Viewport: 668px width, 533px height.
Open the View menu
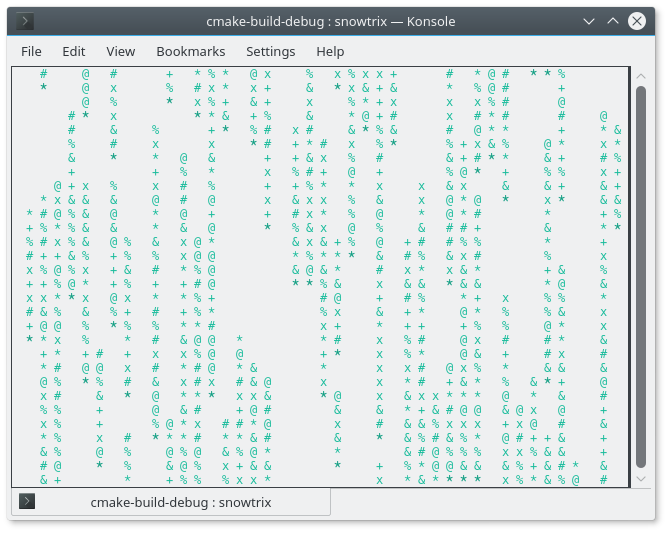121,52
